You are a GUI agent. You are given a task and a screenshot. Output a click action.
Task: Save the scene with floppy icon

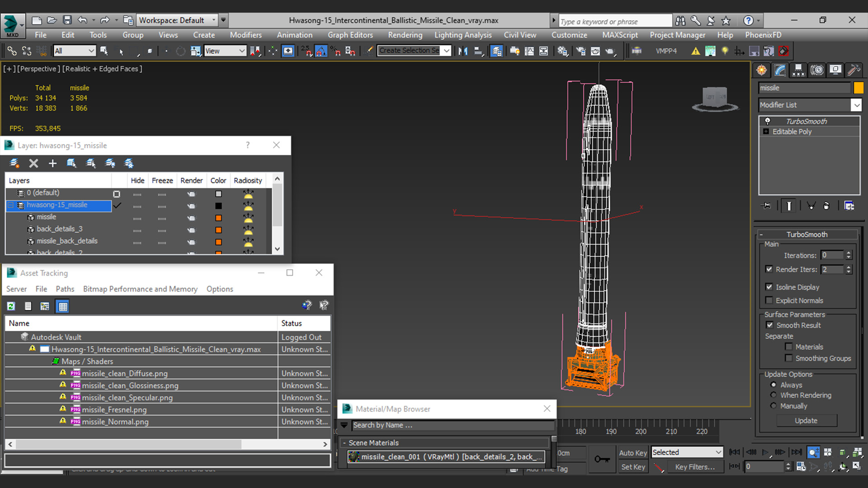click(x=67, y=20)
